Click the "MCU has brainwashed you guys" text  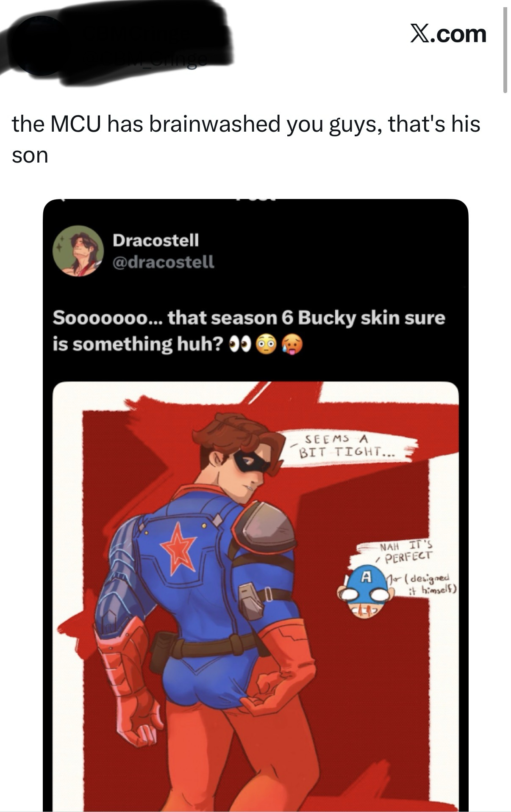[x=246, y=124]
